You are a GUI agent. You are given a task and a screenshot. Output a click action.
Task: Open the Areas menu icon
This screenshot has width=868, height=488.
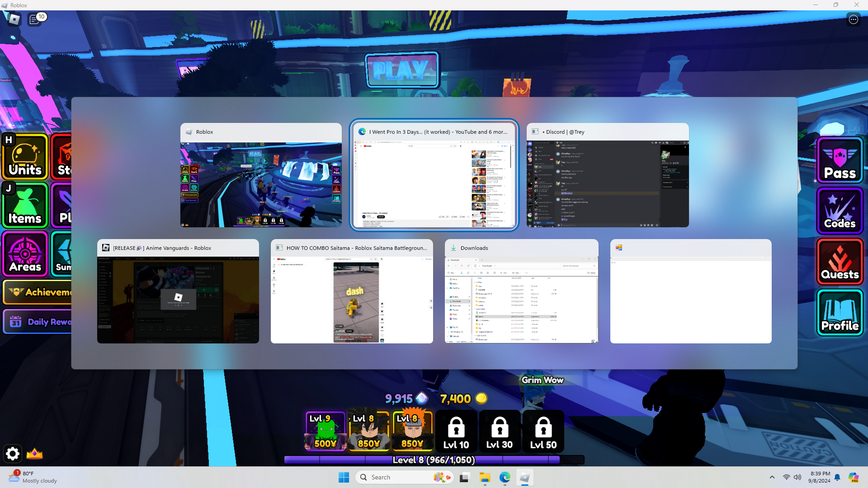point(25,254)
